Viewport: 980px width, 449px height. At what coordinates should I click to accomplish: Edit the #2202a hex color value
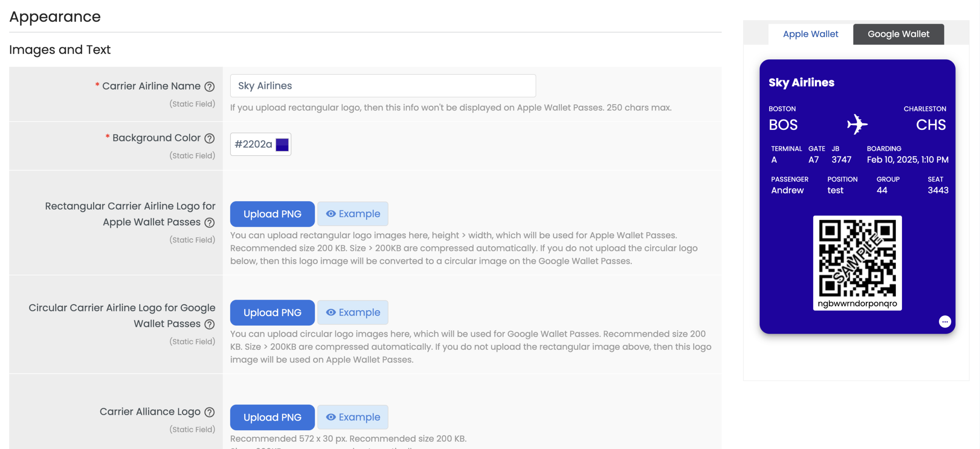[254, 144]
